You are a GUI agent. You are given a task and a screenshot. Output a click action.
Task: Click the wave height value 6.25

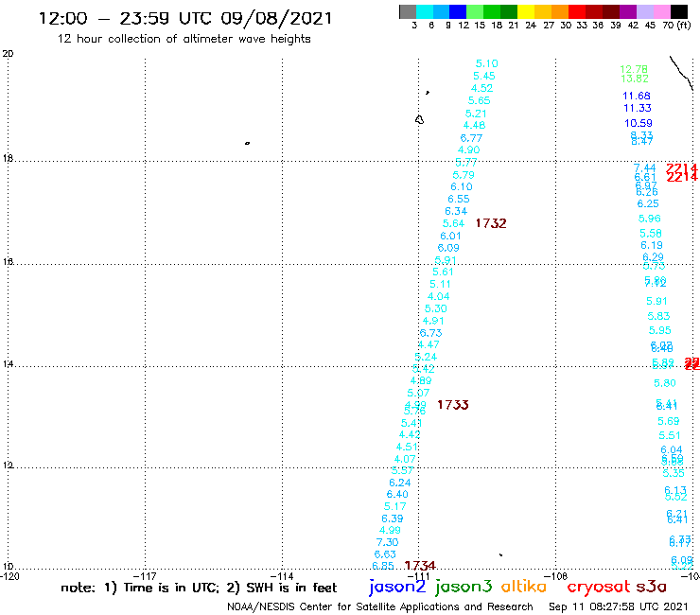(648, 203)
